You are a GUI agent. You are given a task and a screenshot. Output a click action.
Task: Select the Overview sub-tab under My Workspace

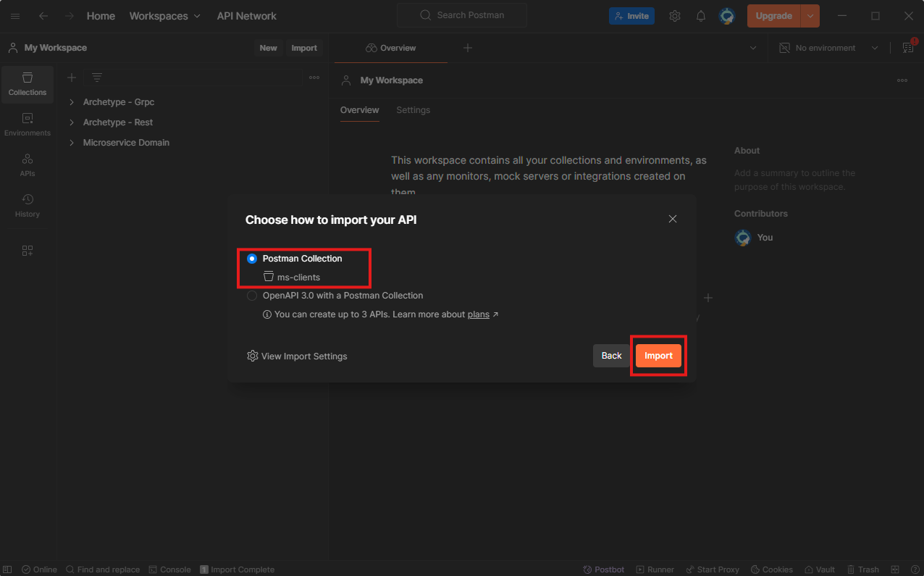click(x=359, y=110)
